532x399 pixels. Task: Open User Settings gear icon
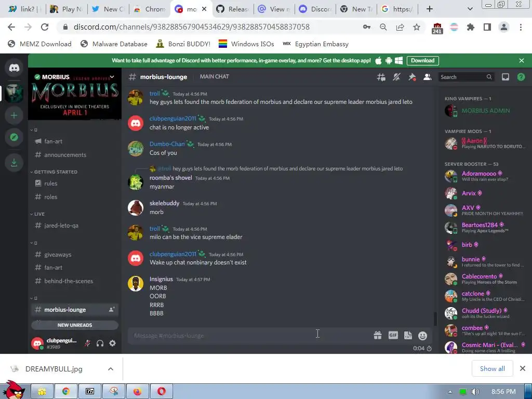(x=112, y=343)
